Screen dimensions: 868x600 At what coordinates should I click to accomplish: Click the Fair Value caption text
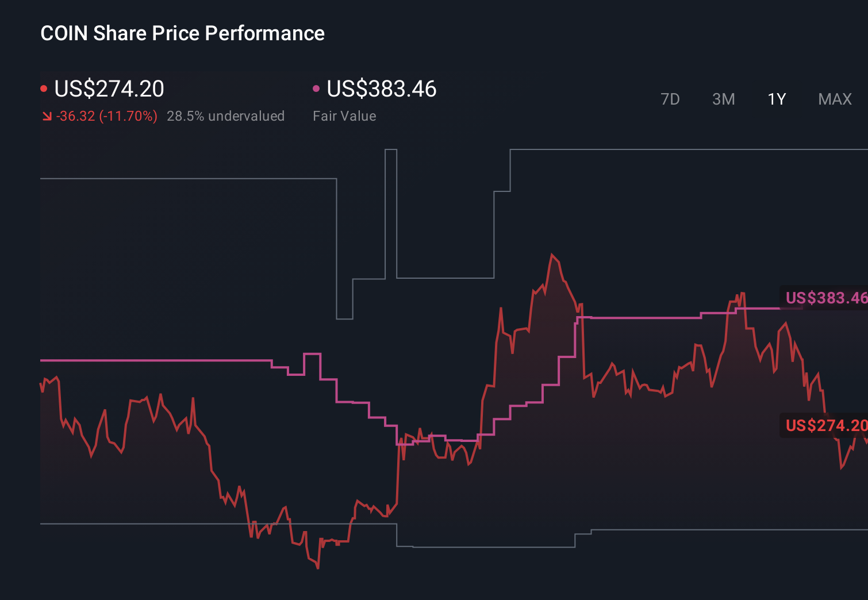tap(344, 116)
